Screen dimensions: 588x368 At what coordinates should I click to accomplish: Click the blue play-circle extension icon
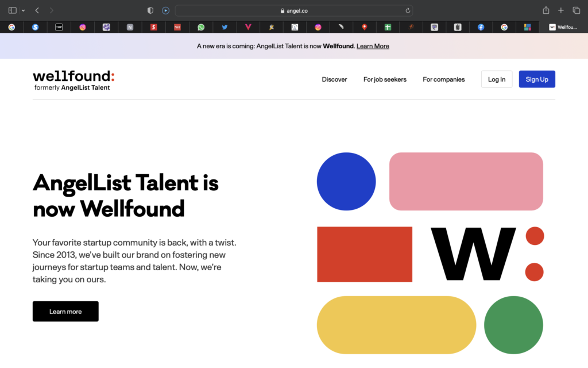(165, 10)
